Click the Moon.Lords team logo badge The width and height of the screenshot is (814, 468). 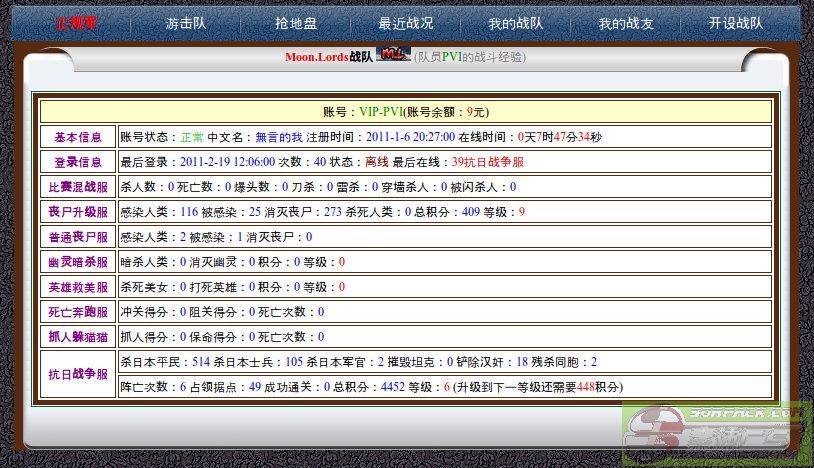tap(393, 56)
